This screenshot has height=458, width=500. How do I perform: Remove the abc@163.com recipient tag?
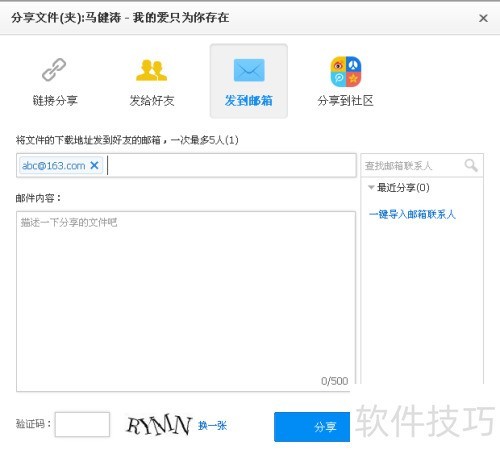[94, 165]
